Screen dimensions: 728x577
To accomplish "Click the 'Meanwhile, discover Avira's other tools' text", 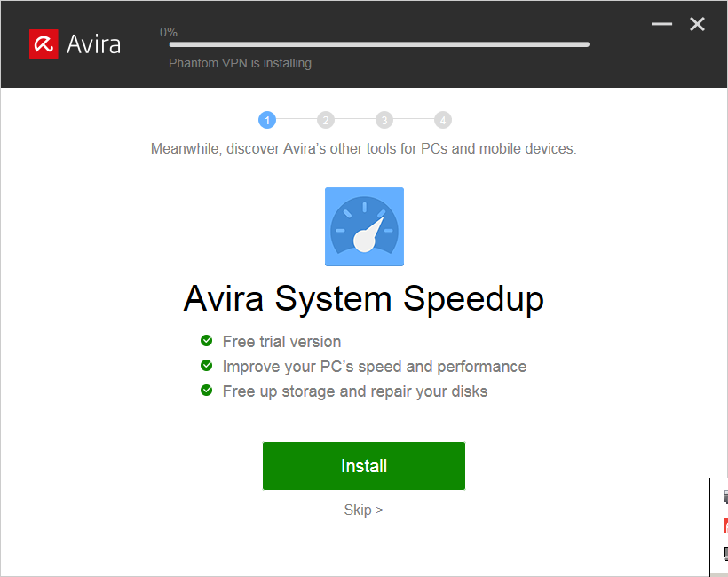I will [x=363, y=148].
